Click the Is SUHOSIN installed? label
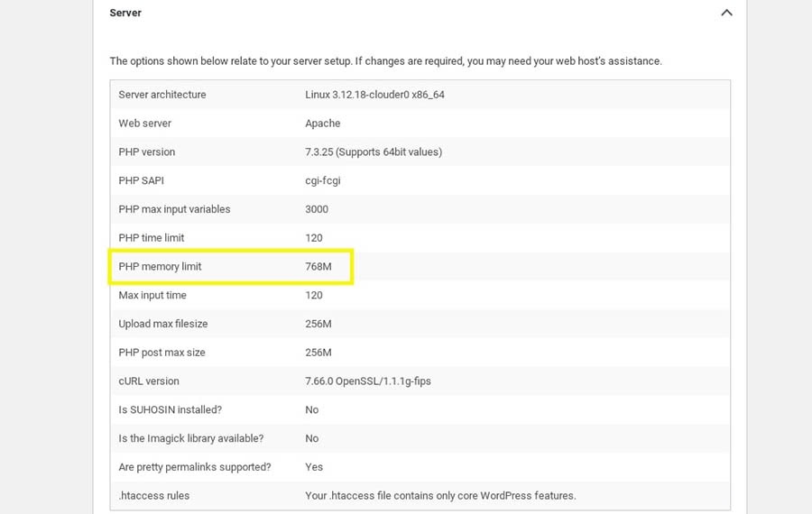 (170, 409)
